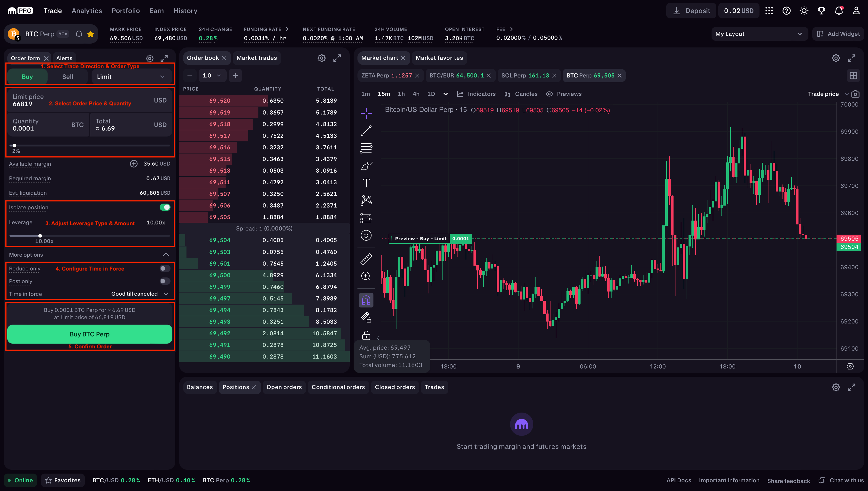Reset chart view with target icon
The image size is (868, 491).
(x=850, y=366)
